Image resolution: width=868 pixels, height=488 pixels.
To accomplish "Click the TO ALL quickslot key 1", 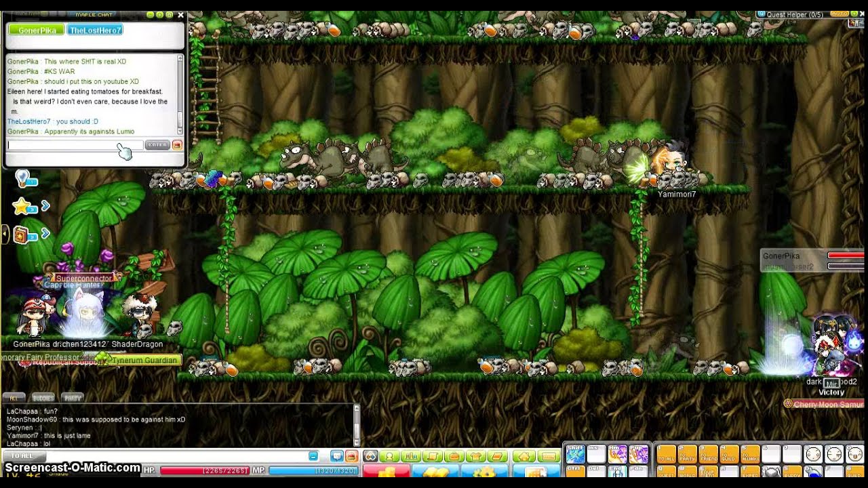I will click(x=667, y=453).
